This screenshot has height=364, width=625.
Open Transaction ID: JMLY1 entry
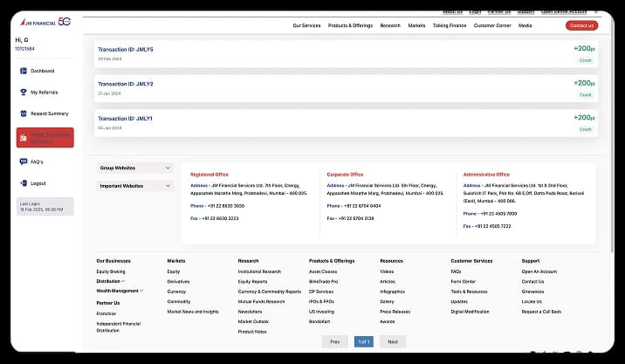click(346, 123)
